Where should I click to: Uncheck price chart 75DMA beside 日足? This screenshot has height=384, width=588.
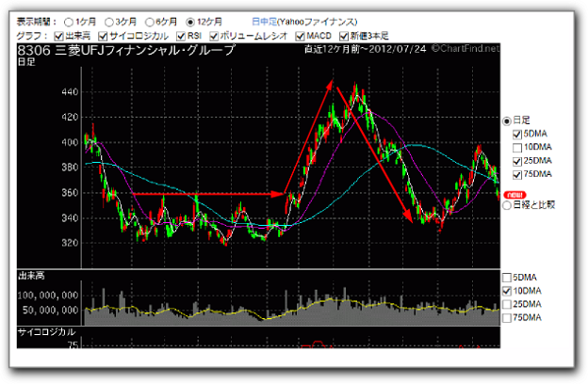pyautogui.click(x=517, y=174)
